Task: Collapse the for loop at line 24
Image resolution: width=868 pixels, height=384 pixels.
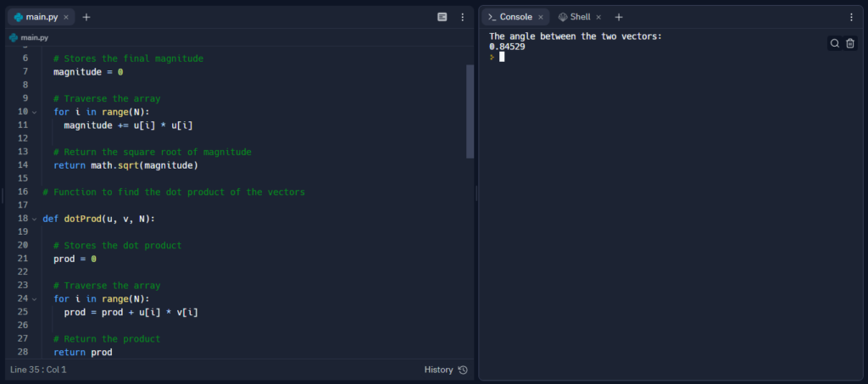Action: 34,298
